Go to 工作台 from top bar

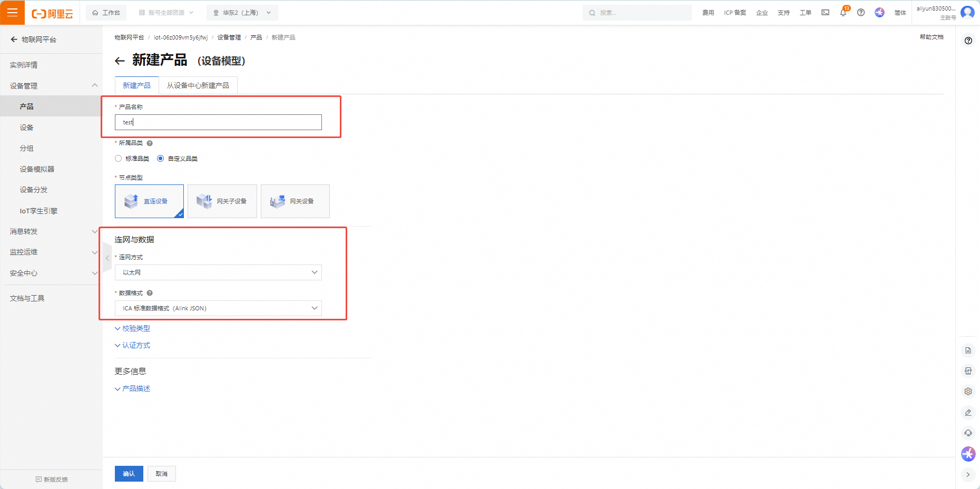click(x=106, y=13)
